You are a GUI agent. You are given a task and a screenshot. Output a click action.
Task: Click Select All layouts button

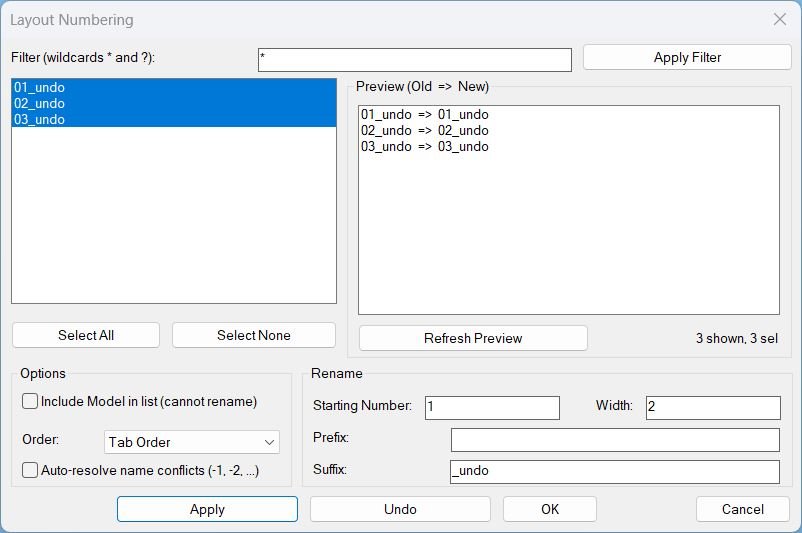point(86,335)
